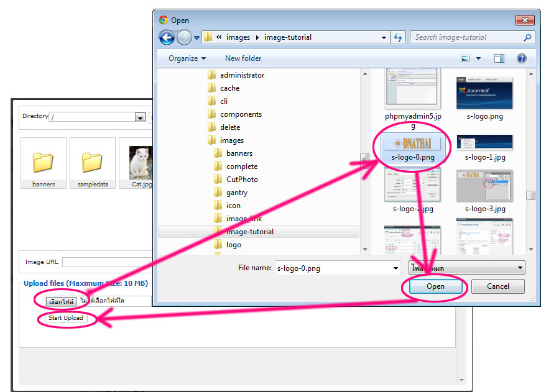Click the Back navigation arrow in Open dialog

tap(167, 37)
